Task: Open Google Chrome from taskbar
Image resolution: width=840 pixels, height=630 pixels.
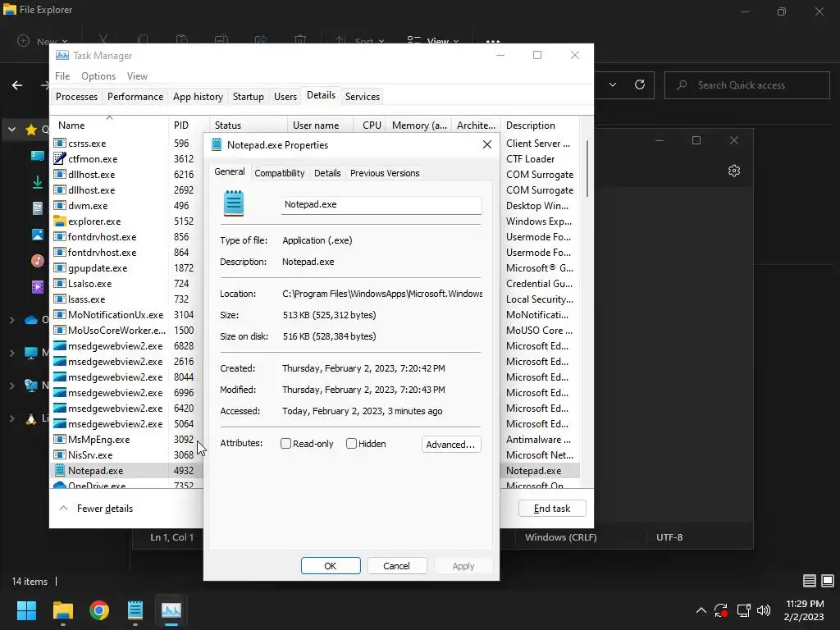Action: (99, 610)
